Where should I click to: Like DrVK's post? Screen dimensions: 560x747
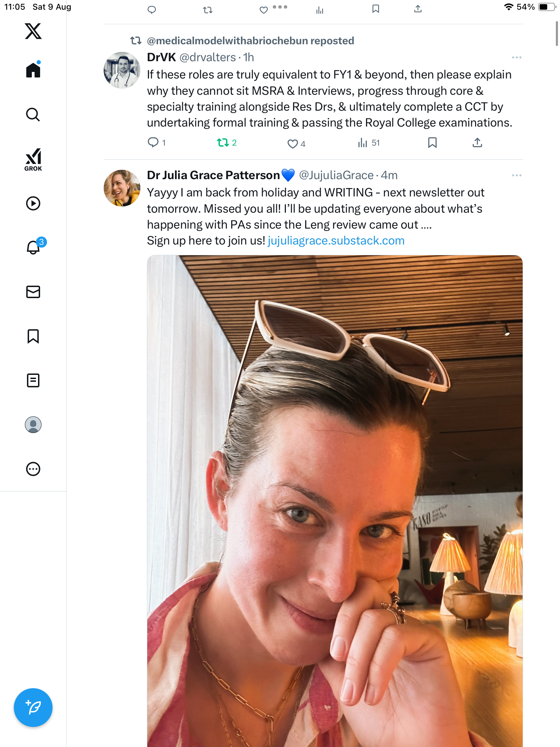292,144
